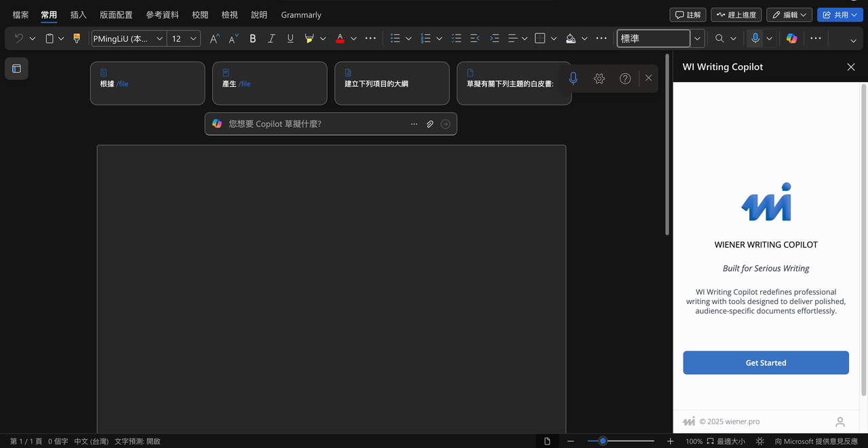This screenshot has width=868, height=448.
Task: Open dictation settings gear
Action: [x=599, y=78]
